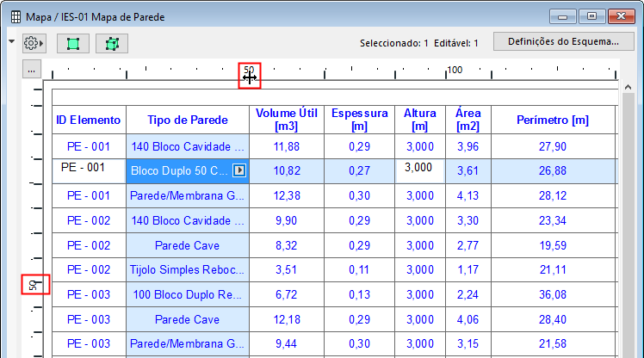Select the Espessura [m] column header
644x358 pixels.
[359, 120]
